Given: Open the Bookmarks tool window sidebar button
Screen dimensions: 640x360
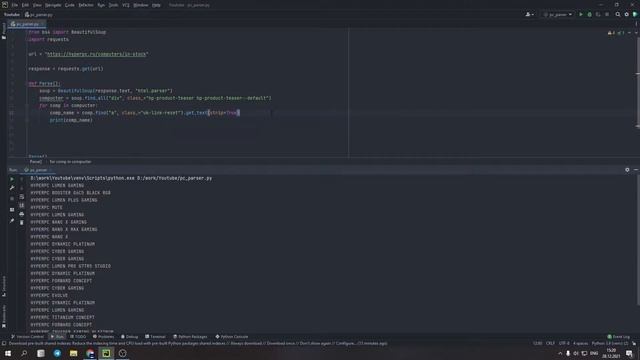Looking at the screenshot, I should point(4,316).
